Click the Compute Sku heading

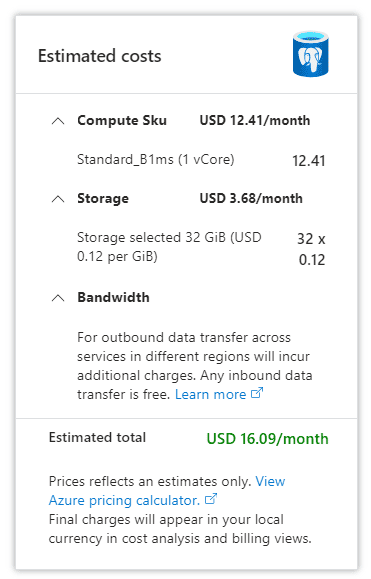coord(122,121)
